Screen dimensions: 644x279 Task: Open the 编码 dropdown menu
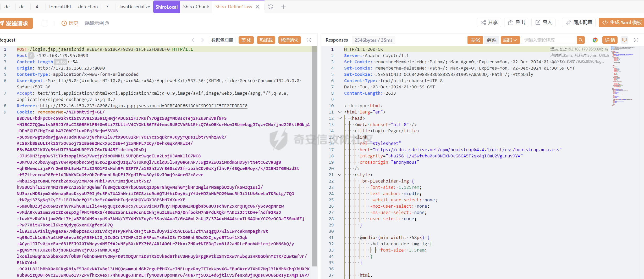point(510,40)
